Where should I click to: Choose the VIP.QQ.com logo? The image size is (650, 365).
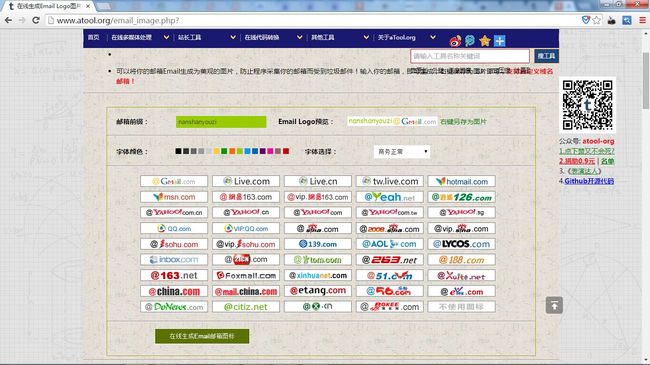coord(246,229)
